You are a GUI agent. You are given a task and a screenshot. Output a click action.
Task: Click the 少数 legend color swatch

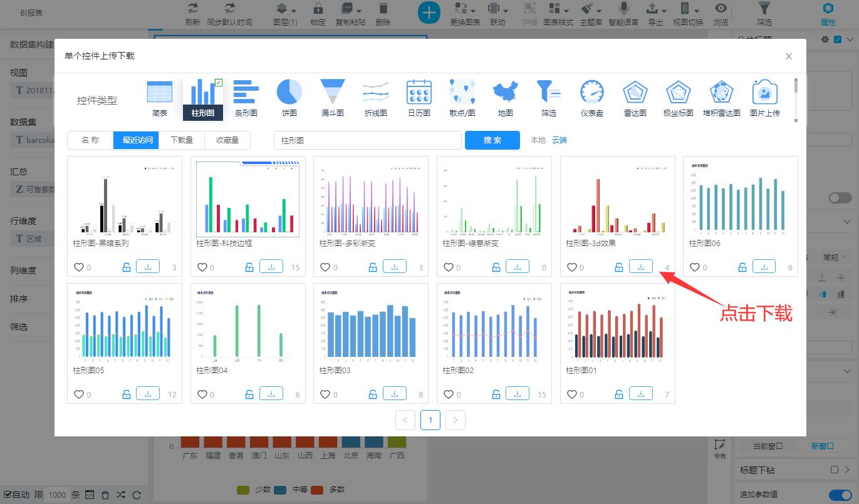point(243,490)
